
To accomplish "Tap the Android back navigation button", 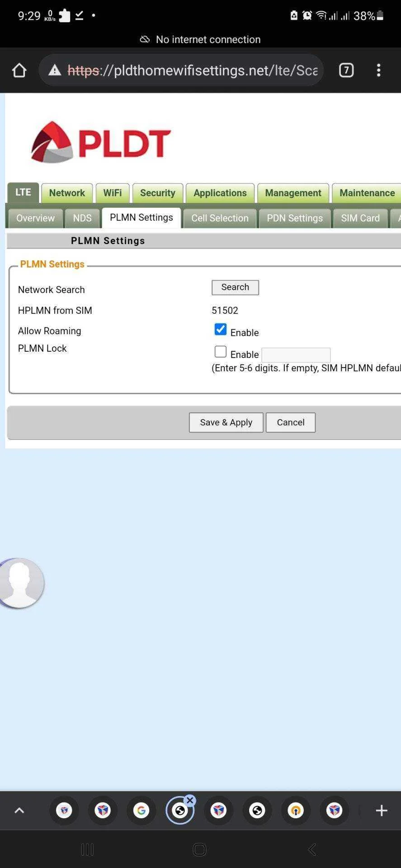I will 312,850.
